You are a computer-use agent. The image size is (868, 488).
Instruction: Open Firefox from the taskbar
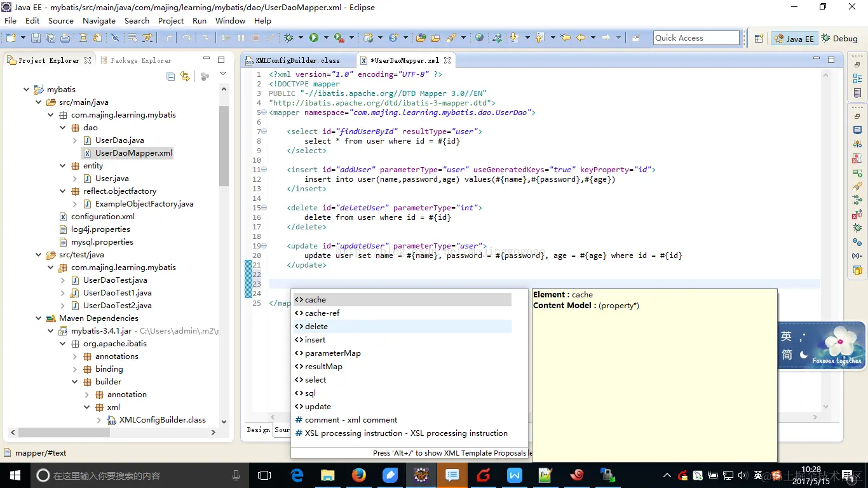(x=359, y=475)
